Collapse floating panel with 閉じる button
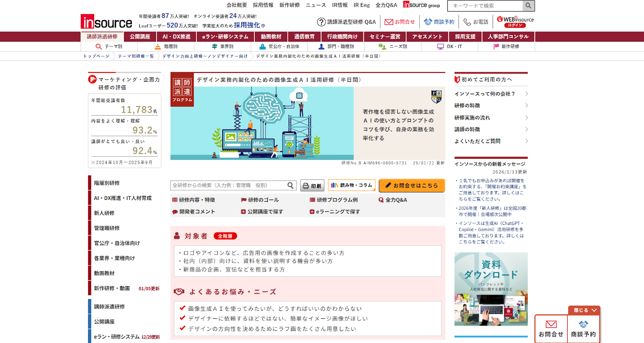 click(x=584, y=310)
